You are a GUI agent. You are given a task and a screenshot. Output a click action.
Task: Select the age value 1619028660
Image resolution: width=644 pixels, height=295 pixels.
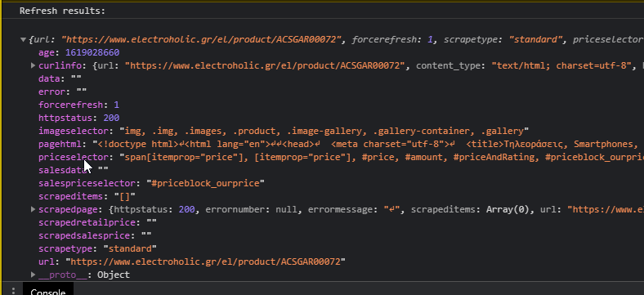point(92,52)
